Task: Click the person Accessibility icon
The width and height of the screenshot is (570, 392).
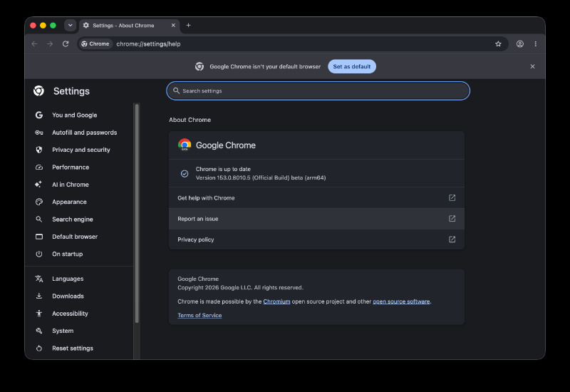Action: tap(39, 314)
